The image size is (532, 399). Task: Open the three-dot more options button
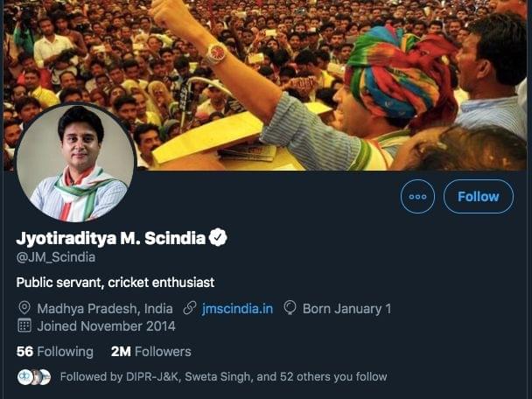[x=417, y=196]
